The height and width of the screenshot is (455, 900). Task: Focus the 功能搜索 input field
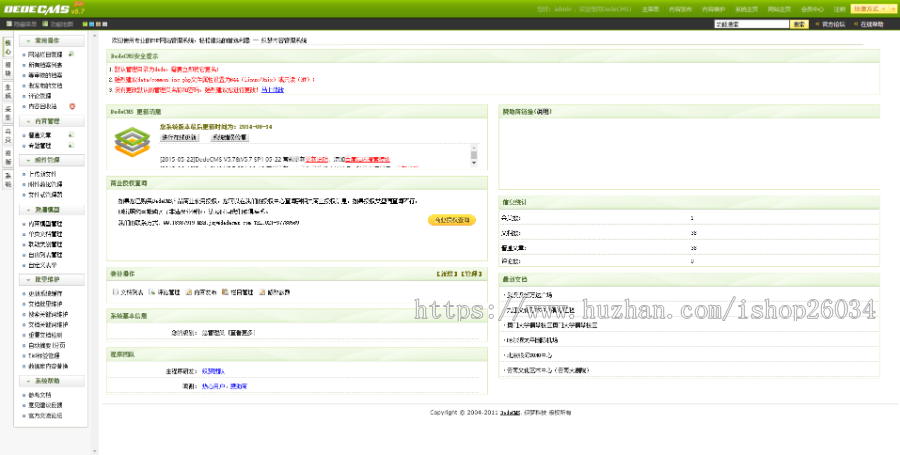tap(751, 24)
